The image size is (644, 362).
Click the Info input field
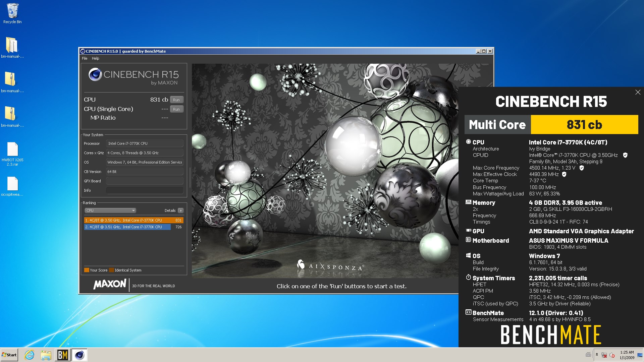tap(145, 190)
